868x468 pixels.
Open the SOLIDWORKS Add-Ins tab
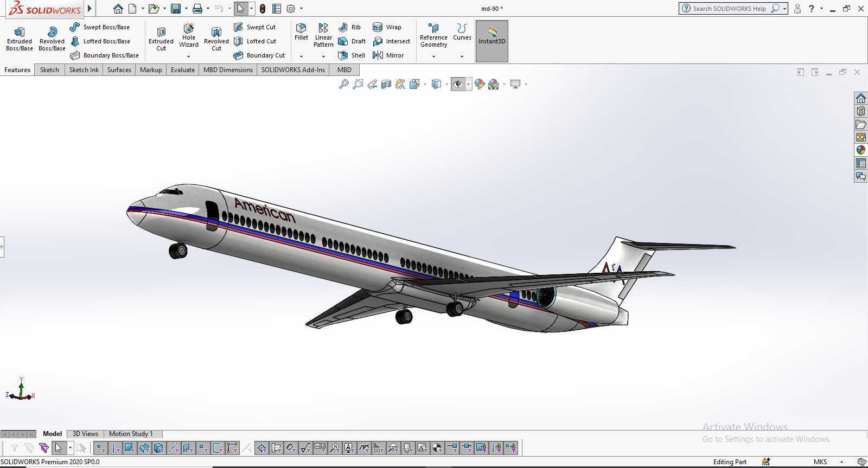293,70
